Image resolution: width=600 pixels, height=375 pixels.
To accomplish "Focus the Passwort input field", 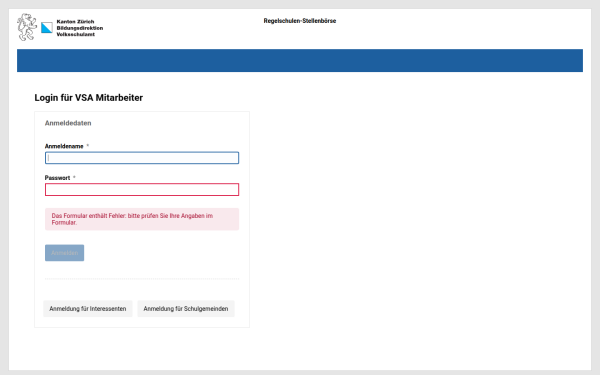I will point(142,190).
